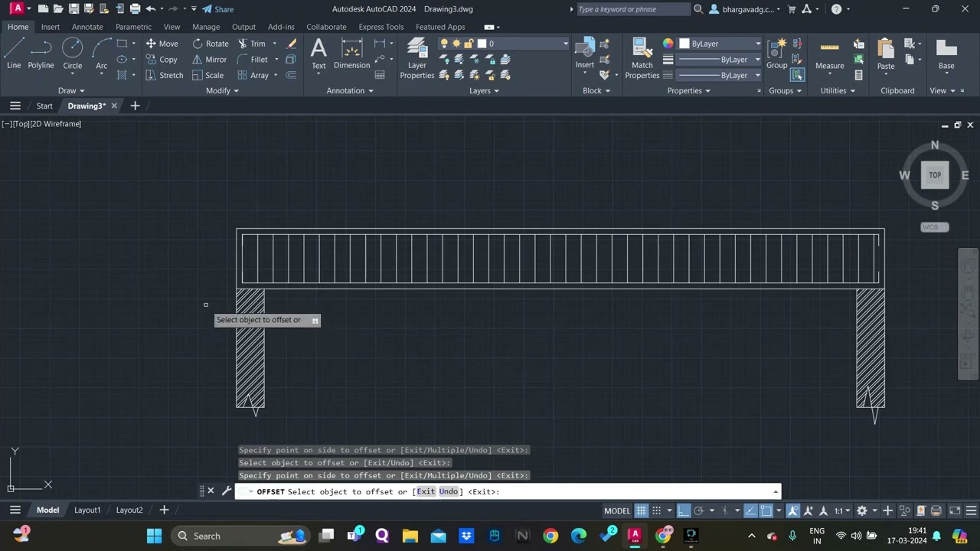The width and height of the screenshot is (980, 551).
Task: Choose the Undo option in command line
Action: tap(449, 491)
